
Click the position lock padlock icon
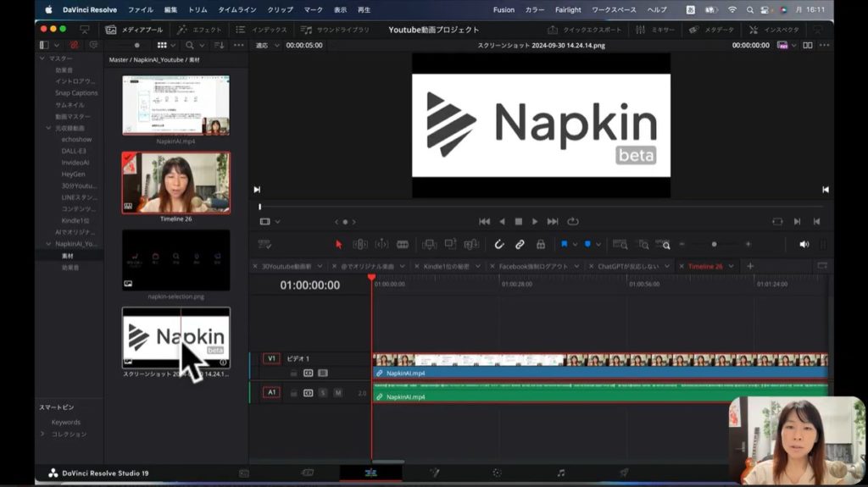click(x=541, y=244)
